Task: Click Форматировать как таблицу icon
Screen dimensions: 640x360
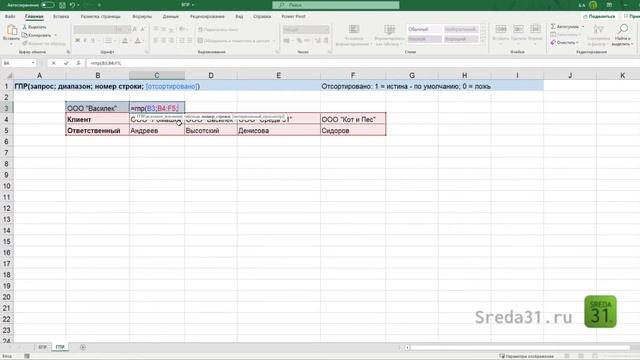Action: tap(389, 29)
